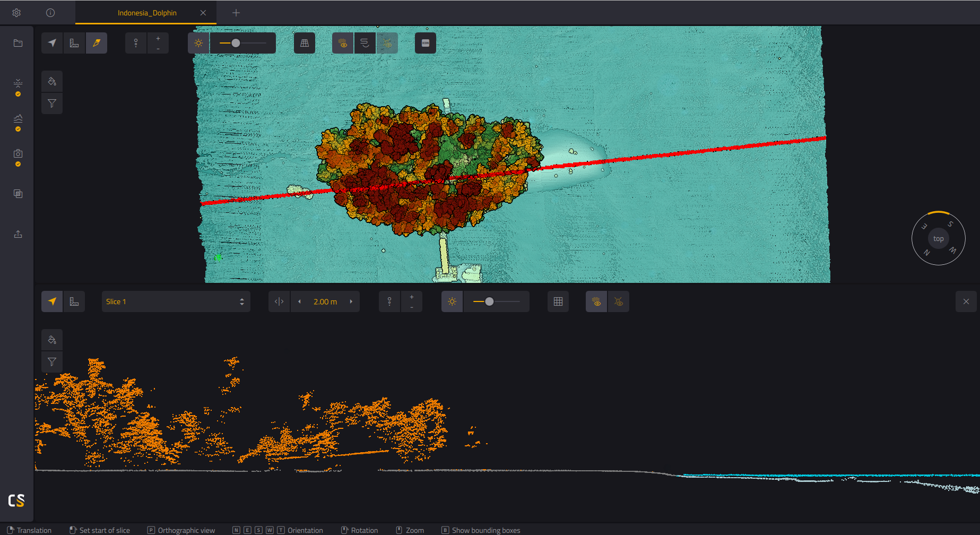Select the measurement tool in top viewer
The height and width of the screenshot is (535, 980).
coord(74,43)
